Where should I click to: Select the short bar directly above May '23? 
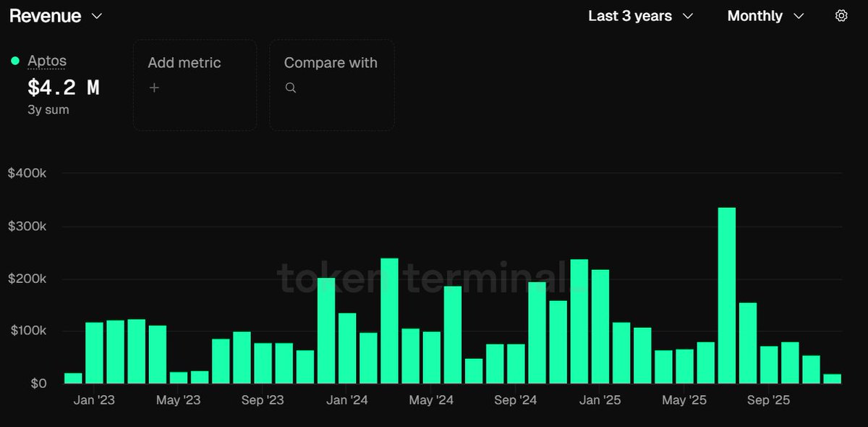[179, 378]
